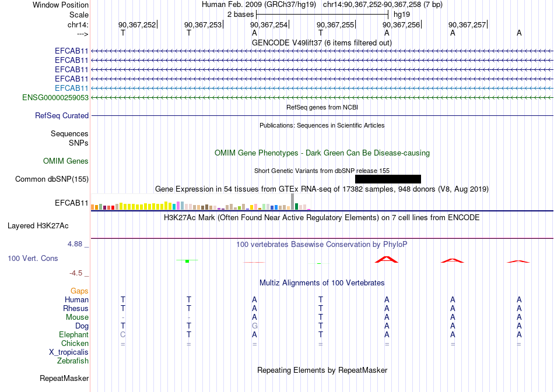Click the Gaps label in Multiz alignment
Screen dimensions: 554x392
tap(79, 291)
